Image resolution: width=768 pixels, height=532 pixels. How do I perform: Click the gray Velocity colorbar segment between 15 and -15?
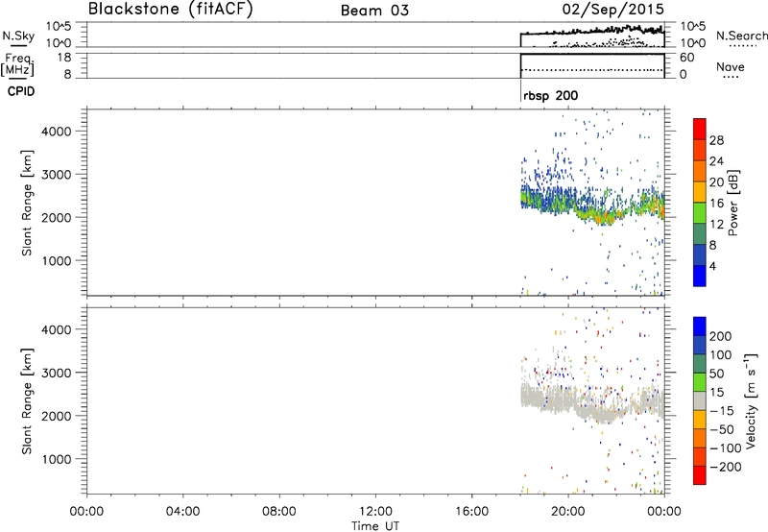point(700,401)
